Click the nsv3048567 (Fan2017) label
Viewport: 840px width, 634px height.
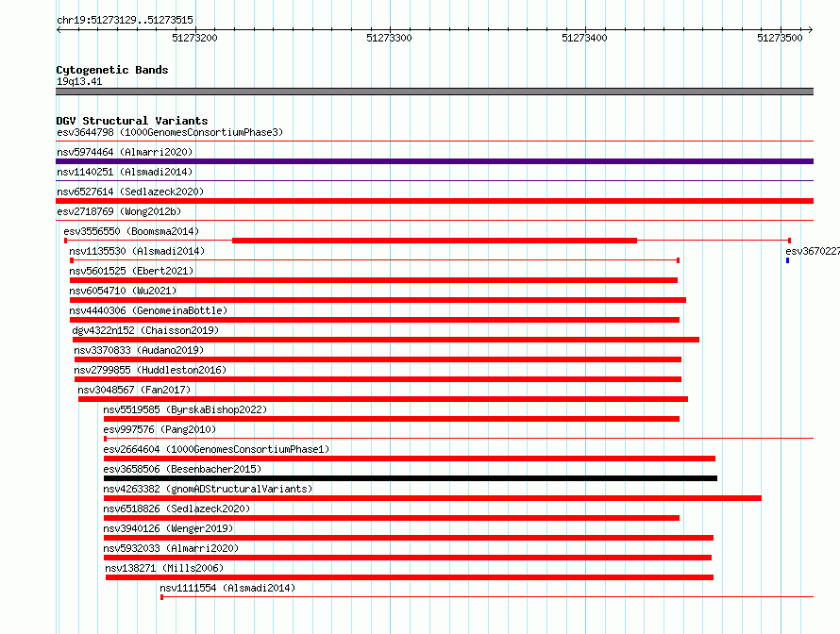134,390
